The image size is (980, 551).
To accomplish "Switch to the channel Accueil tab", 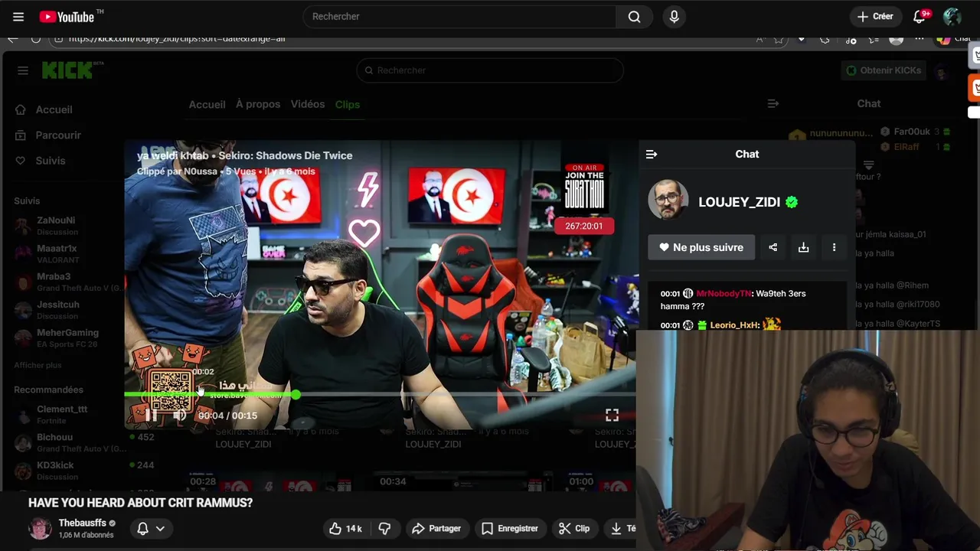I will pyautogui.click(x=207, y=104).
